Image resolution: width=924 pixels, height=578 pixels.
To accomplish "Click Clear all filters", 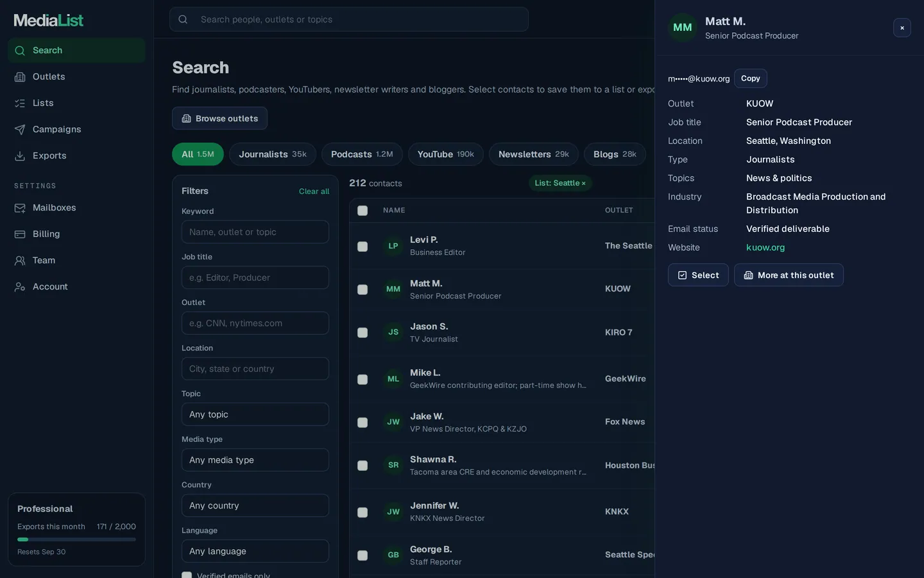I will [x=314, y=191].
